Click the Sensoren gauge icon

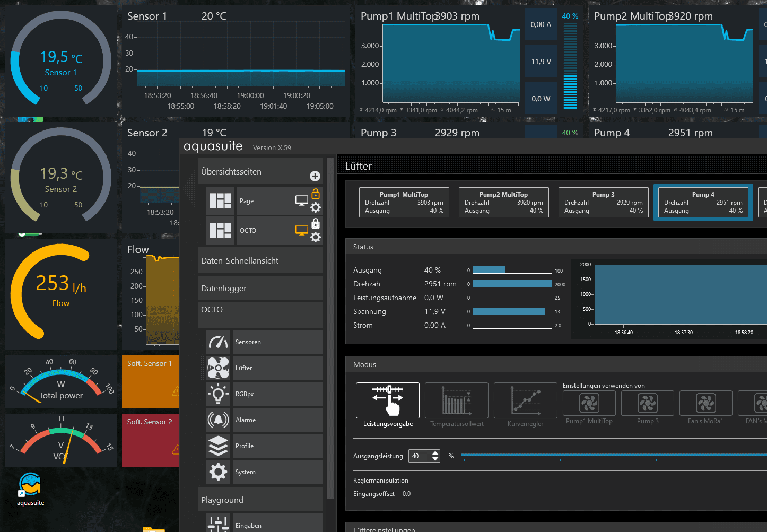coord(218,342)
